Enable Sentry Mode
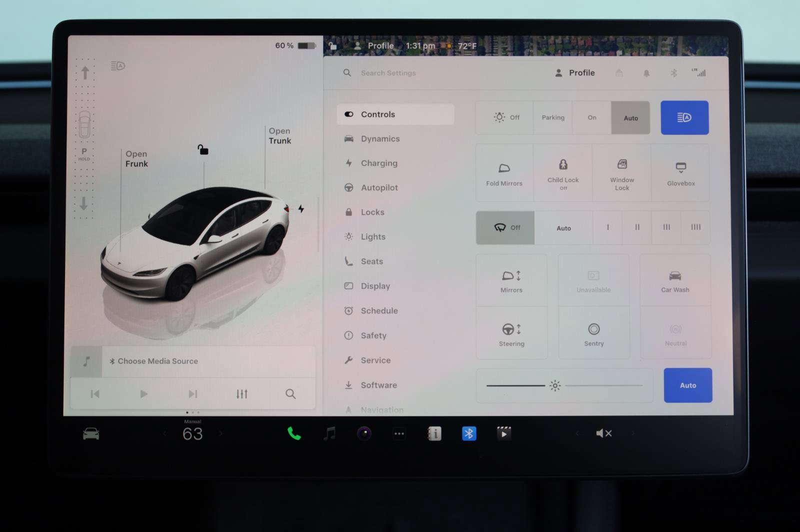Viewport: 800px width, 532px height. [x=593, y=334]
